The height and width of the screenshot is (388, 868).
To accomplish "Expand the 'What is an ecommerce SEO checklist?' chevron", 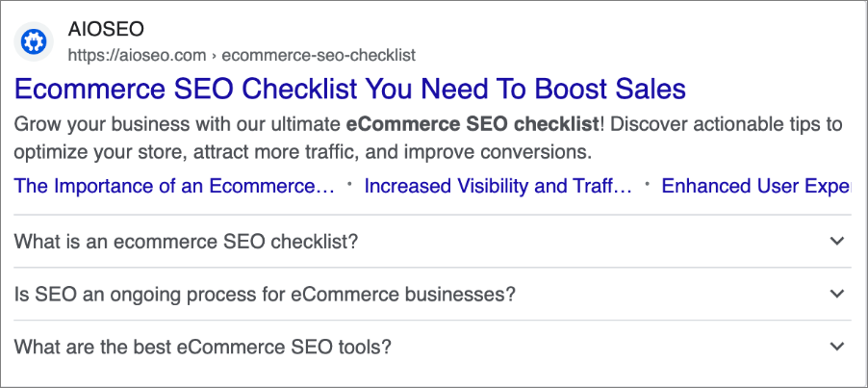I will (837, 241).
